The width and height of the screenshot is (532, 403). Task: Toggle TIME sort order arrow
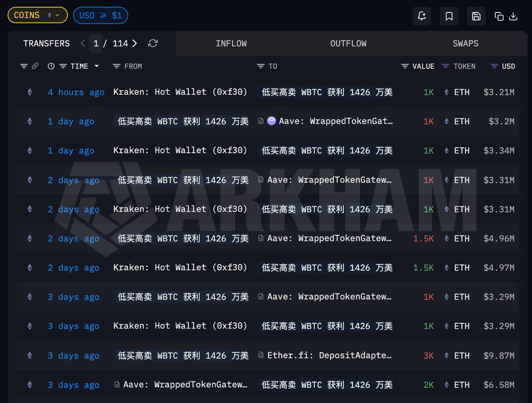point(96,66)
